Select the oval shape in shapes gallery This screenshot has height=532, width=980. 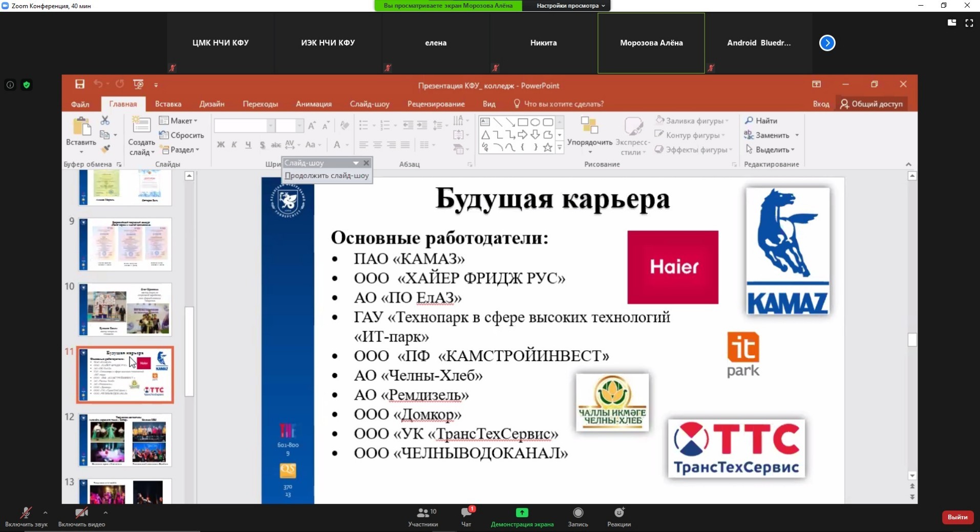(x=535, y=122)
